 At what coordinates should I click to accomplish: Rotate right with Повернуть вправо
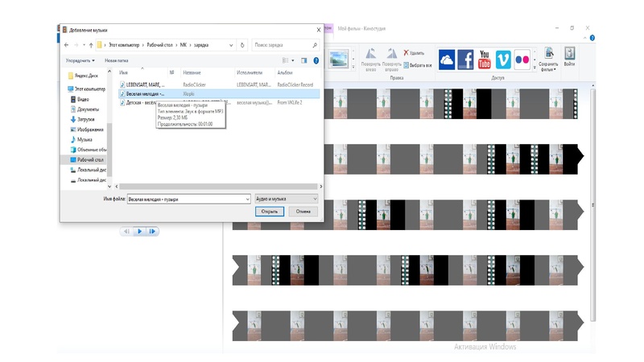click(392, 58)
